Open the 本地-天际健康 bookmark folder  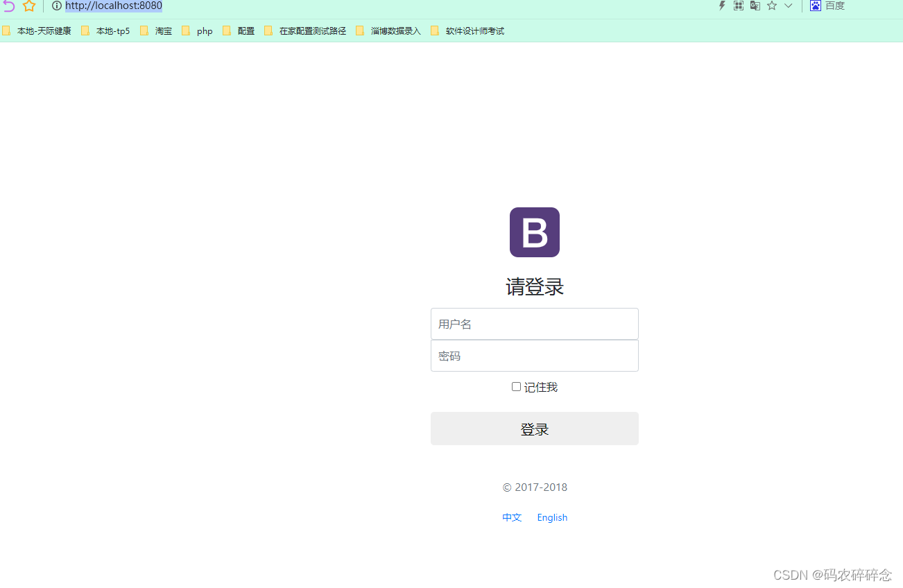37,31
